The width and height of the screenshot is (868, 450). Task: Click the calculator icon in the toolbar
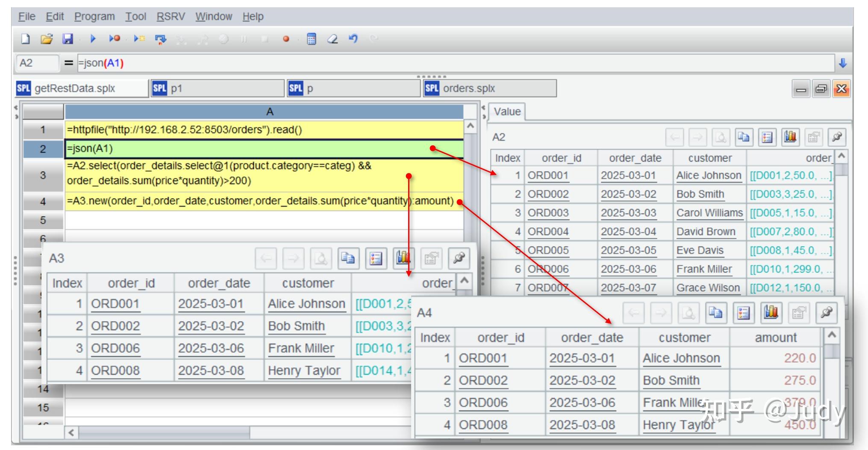(312, 39)
